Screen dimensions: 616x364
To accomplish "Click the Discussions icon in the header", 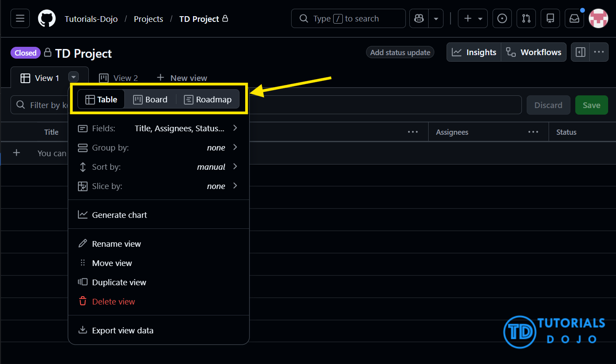I will (550, 18).
